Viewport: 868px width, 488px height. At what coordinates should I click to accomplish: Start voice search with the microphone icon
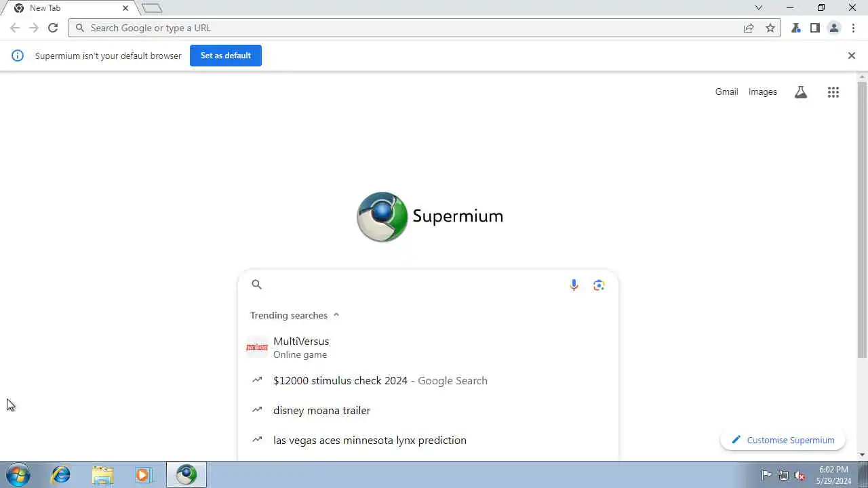(574, 285)
